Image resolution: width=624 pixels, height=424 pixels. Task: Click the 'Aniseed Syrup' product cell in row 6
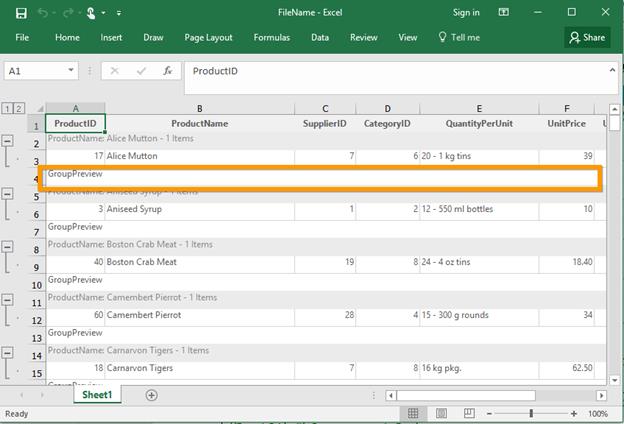(200, 209)
